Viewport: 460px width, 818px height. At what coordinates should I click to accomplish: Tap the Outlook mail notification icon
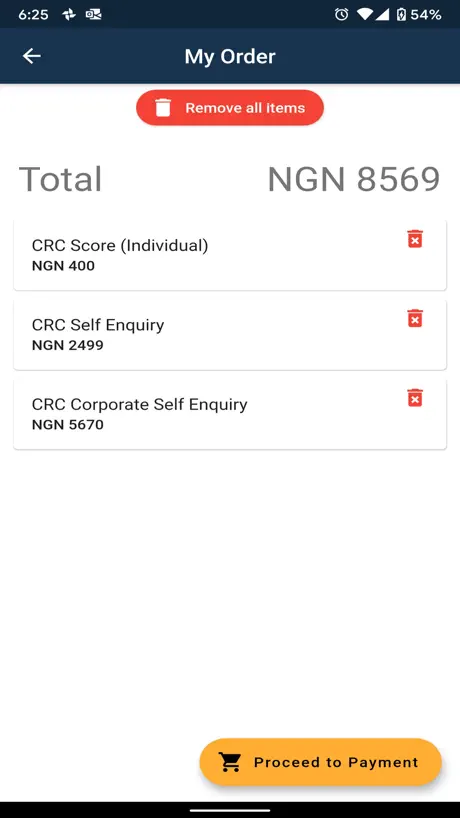click(93, 15)
